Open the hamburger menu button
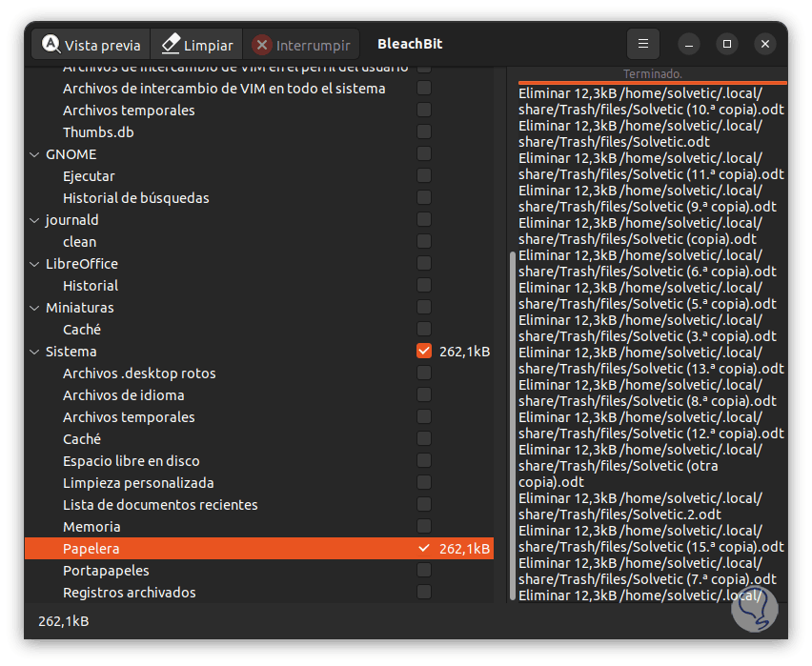 [642, 44]
